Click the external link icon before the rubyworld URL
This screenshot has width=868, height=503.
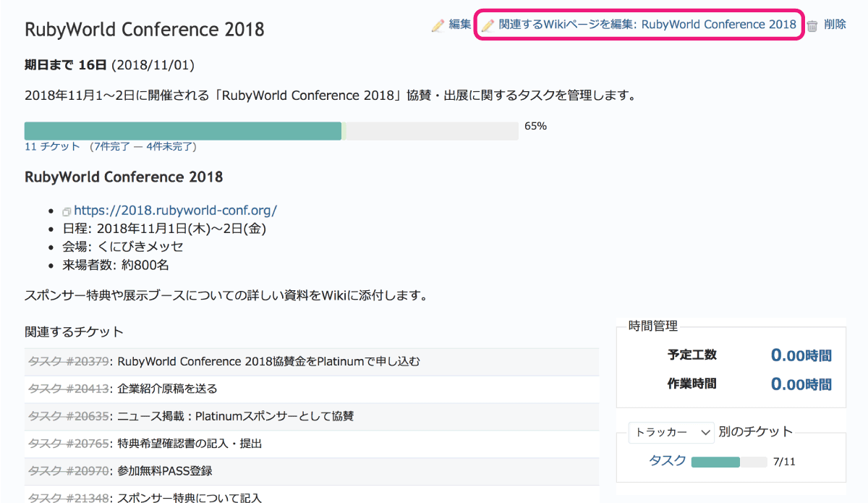[66, 211]
